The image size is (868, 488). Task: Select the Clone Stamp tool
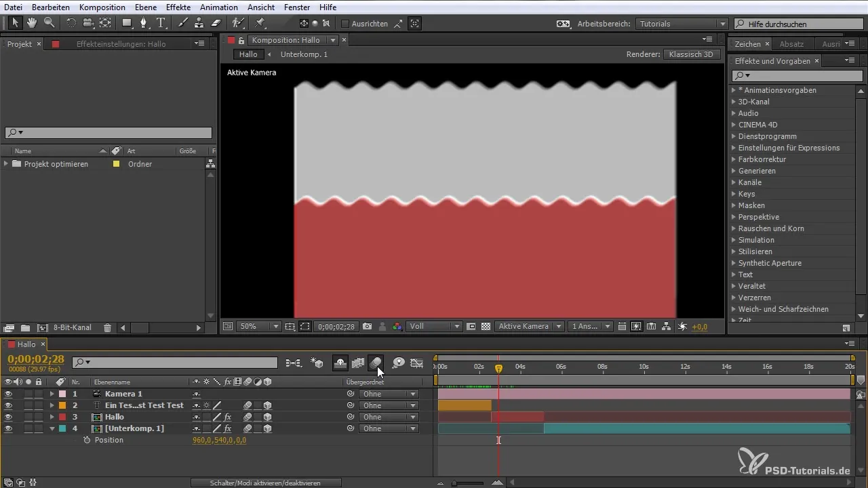click(x=199, y=23)
